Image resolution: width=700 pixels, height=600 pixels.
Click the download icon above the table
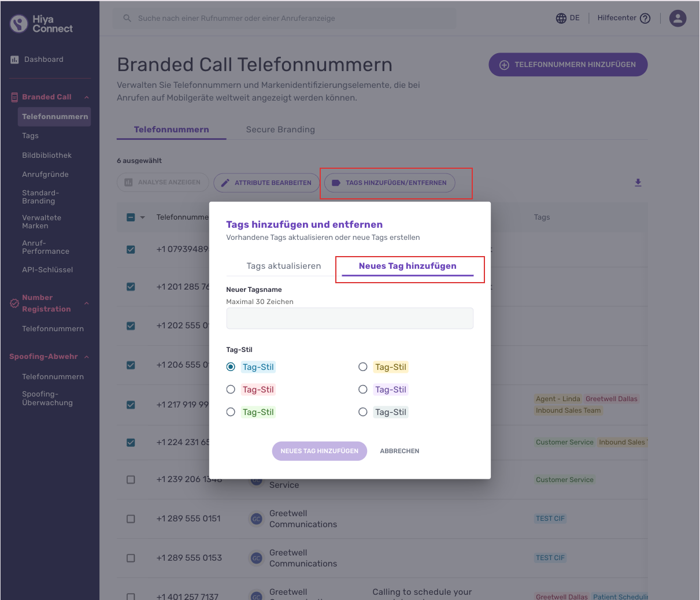[x=638, y=183]
